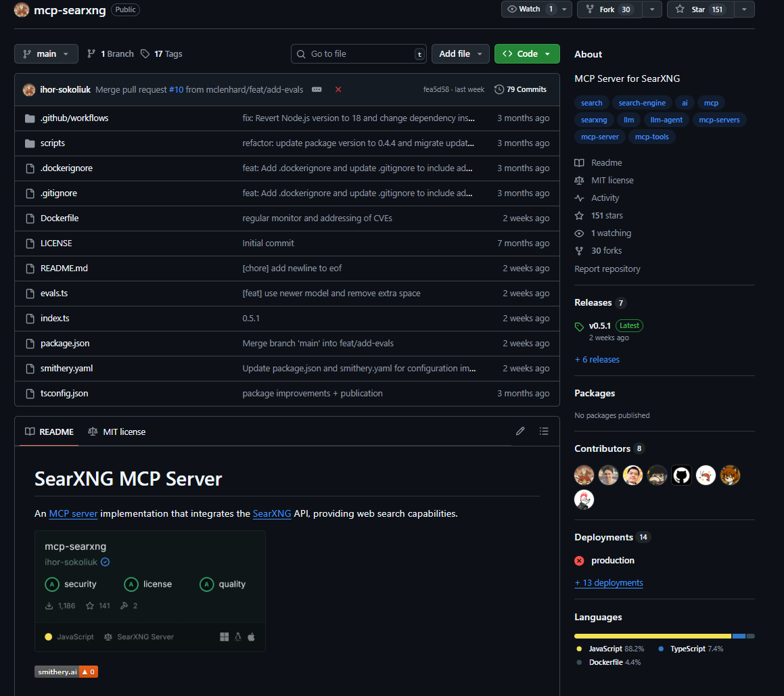
Task: Click the fork icon beside 30 forks
Action: pos(580,250)
